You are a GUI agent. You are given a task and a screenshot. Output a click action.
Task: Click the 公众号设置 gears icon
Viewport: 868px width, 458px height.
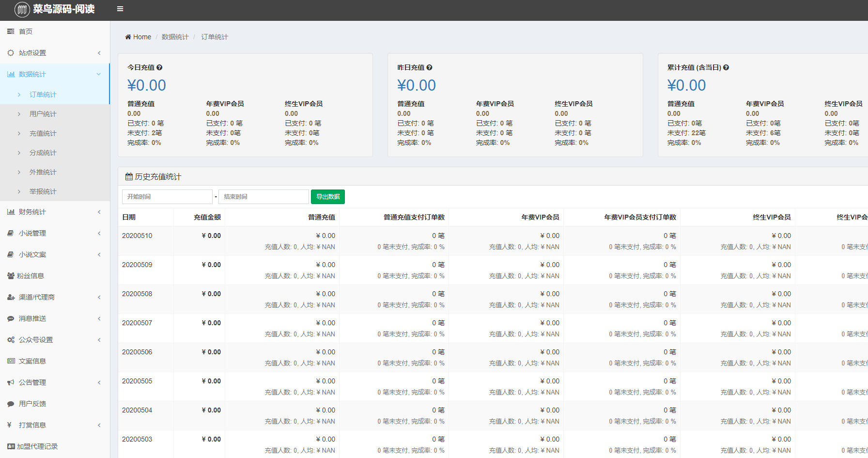click(x=11, y=340)
